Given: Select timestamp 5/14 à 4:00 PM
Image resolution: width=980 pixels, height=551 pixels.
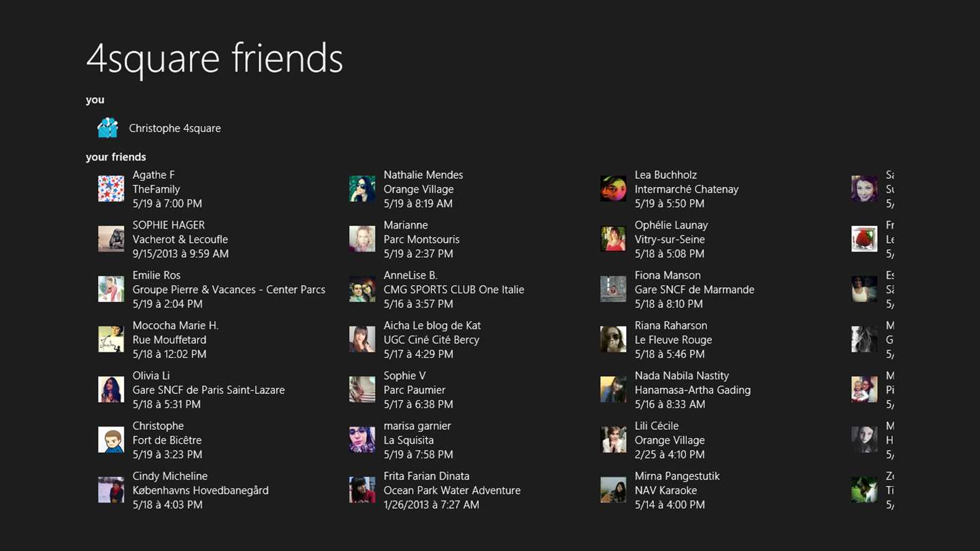Looking at the screenshot, I should click(670, 505).
